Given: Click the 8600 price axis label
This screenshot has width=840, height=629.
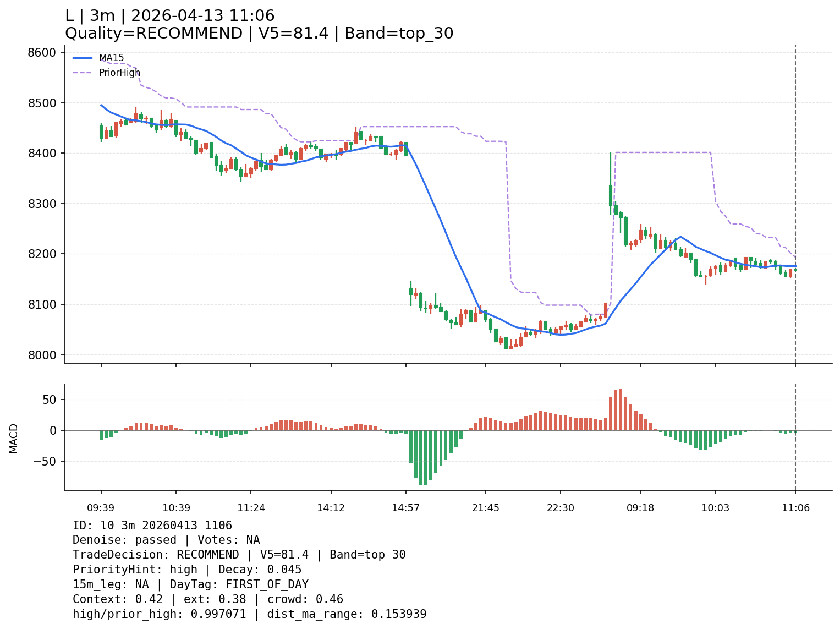Looking at the screenshot, I should [41, 52].
